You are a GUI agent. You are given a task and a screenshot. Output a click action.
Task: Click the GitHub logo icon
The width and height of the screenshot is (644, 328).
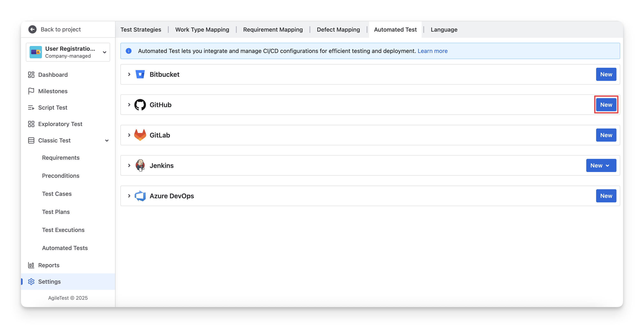coord(140,105)
